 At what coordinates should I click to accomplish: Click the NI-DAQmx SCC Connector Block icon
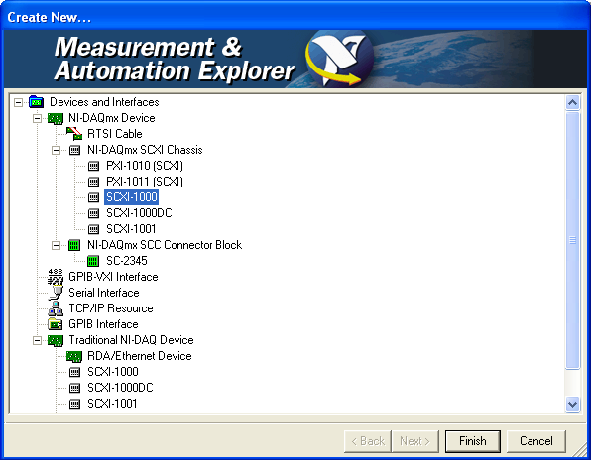pos(74,245)
